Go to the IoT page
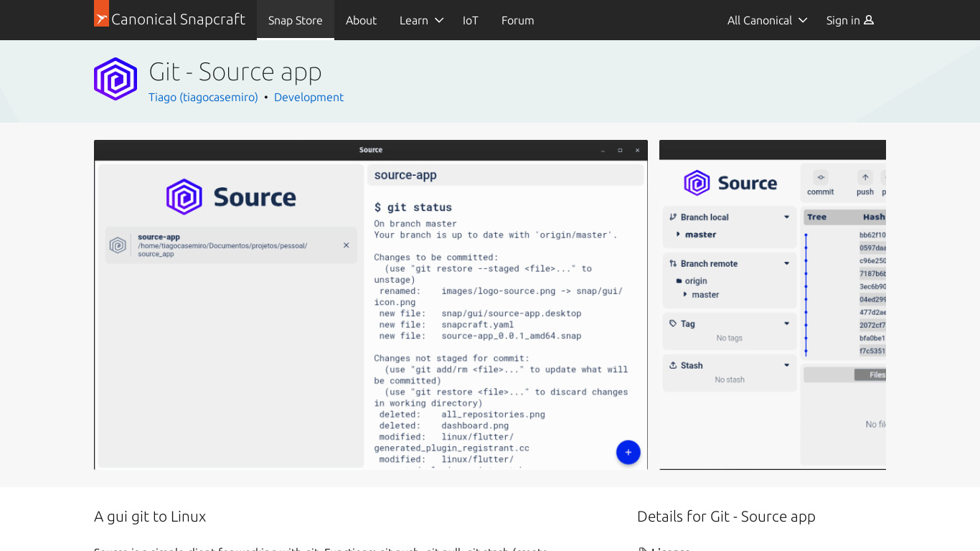The height and width of the screenshot is (551, 980). 471,20
